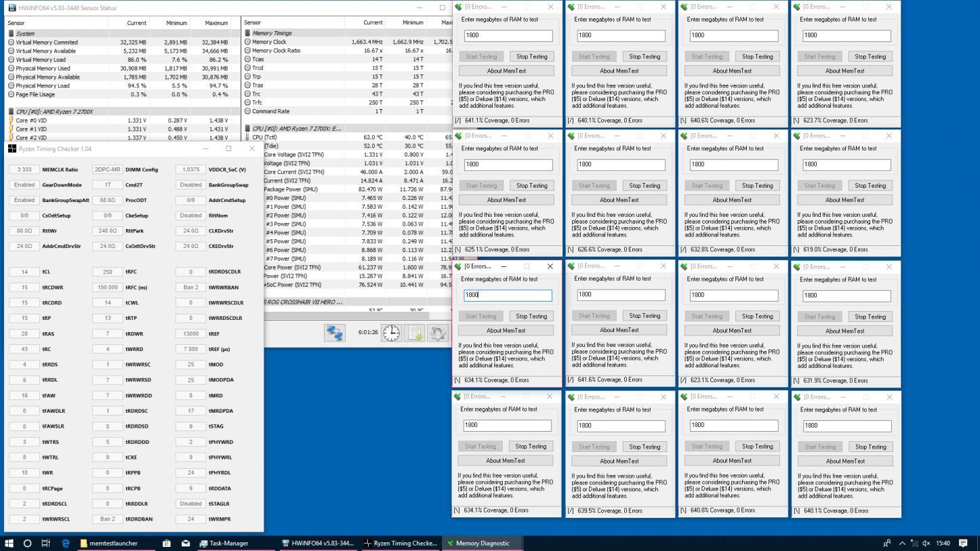Open the Microsoft Store taskbar icon
The width and height of the screenshot is (980, 551).
(167, 543)
